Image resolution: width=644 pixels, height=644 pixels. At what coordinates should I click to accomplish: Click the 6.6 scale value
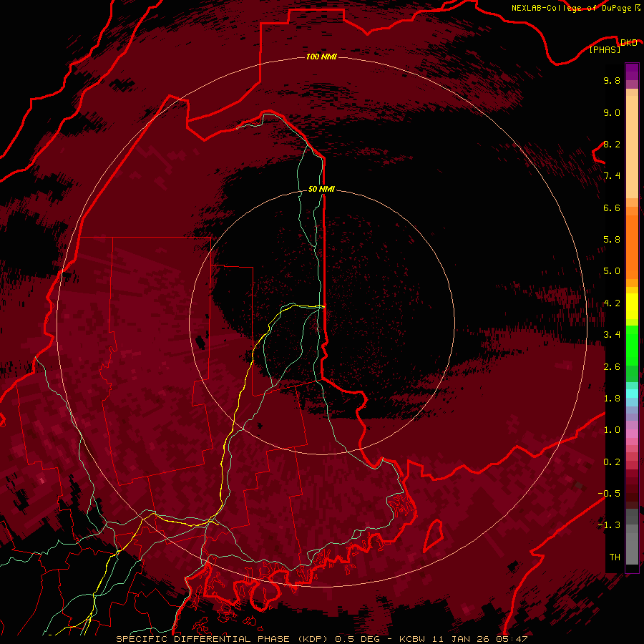tap(612, 208)
